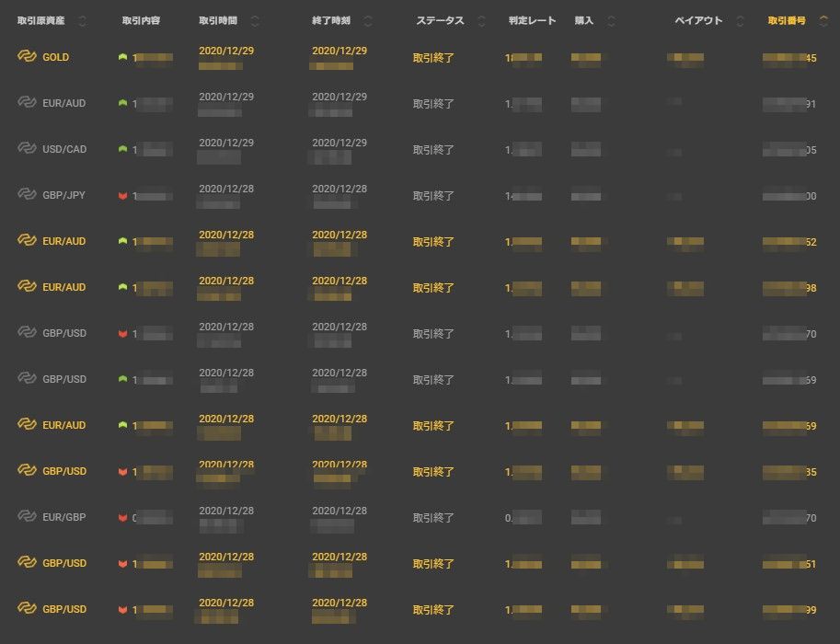Click the 購入 column header
Image resolution: width=840 pixels, height=644 pixels.
[x=583, y=20]
